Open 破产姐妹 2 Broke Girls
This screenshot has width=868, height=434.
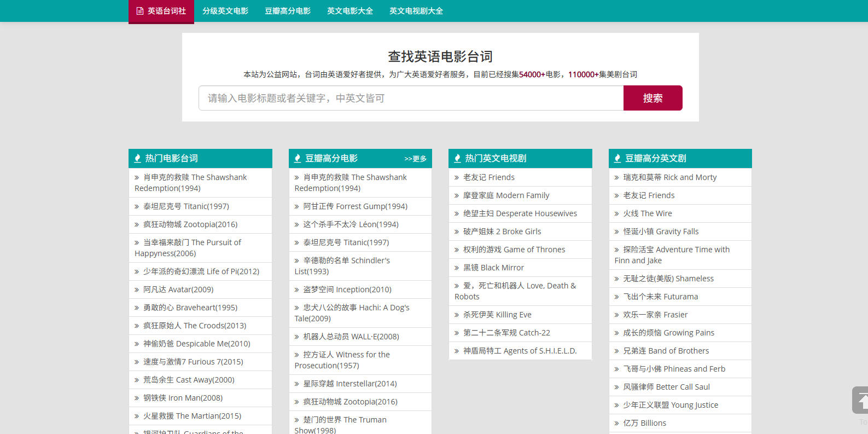(x=502, y=232)
